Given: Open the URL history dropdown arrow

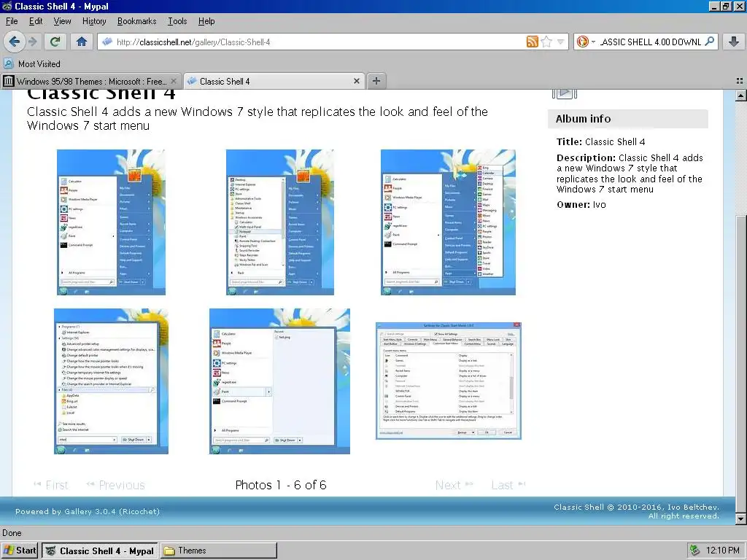Looking at the screenshot, I should pyautogui.click(x=560, y=42).
